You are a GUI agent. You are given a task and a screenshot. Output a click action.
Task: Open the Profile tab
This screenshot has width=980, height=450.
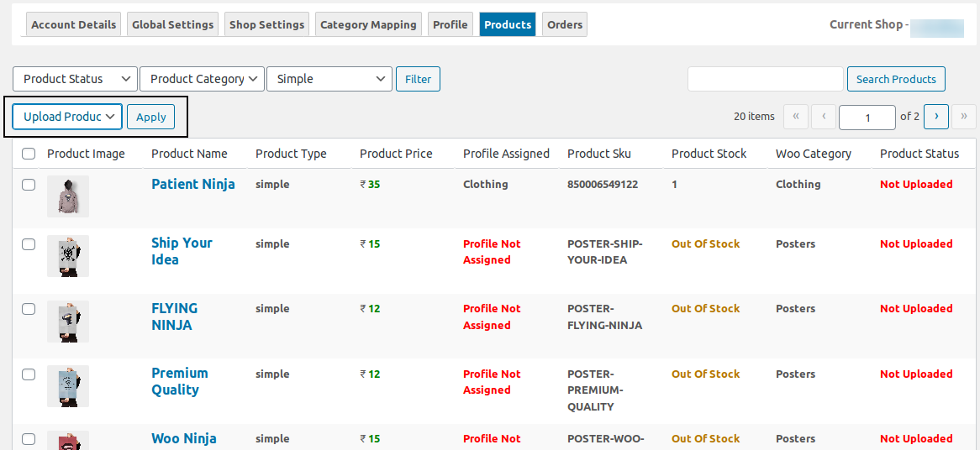point(450,24)
